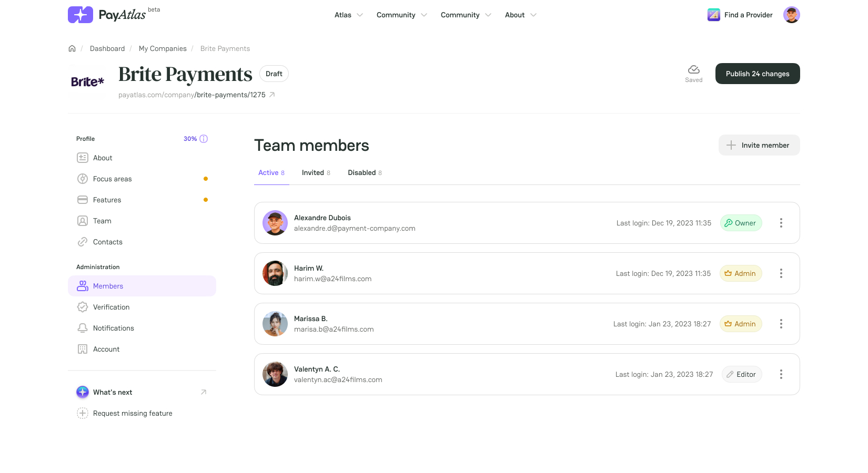Click the Members people icon
This screenshot has height=473, width=868.
pyautogui.click(x=83, y=286)
